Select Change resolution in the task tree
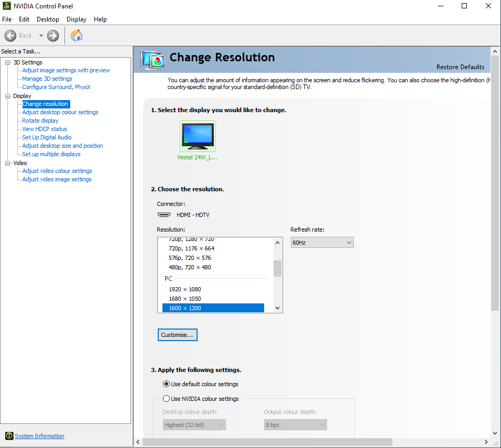Screen dimensions: 501x448 point(46,104)
